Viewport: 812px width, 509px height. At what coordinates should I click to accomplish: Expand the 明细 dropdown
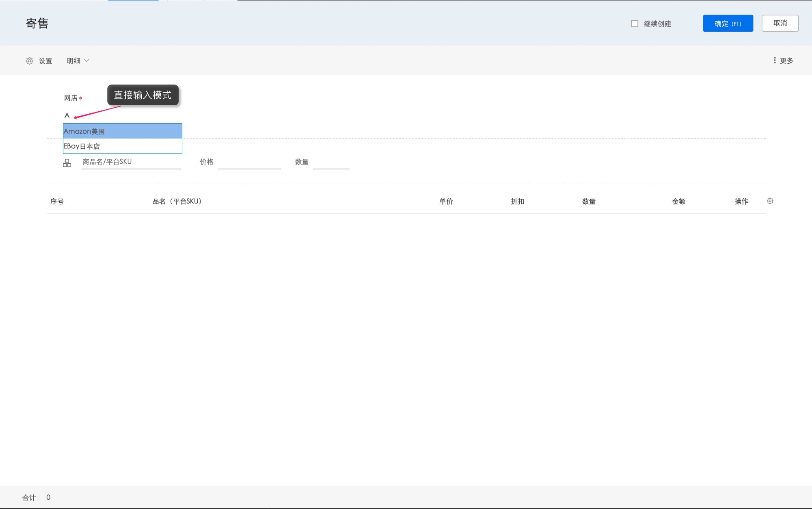tap(78, 61)
